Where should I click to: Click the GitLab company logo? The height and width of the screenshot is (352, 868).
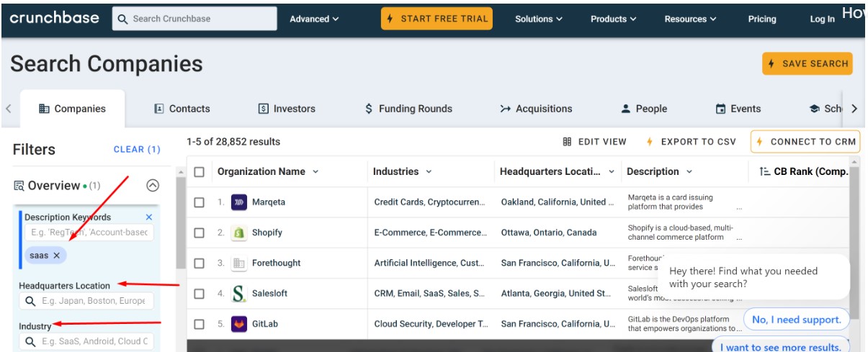pos(239,324)
